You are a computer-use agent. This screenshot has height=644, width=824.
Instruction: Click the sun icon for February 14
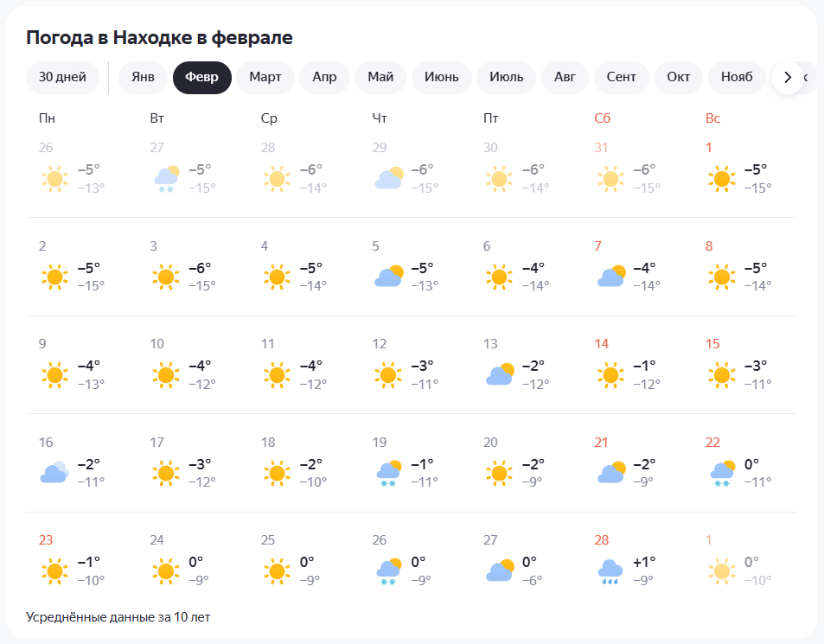[x=610, y=375]
